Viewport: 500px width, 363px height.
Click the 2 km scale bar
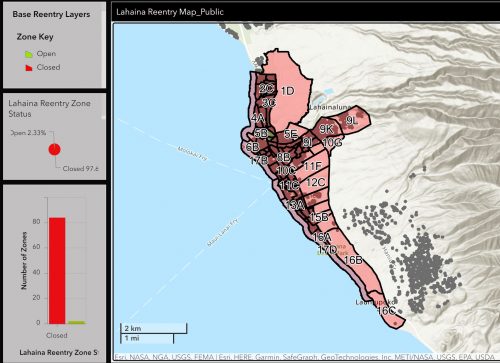tap(153, 328)
